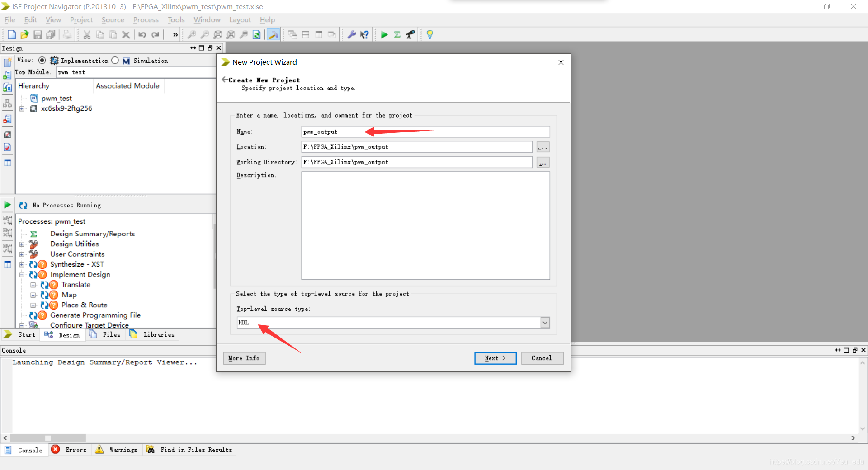868x470 pixels.
Task: Switch to the Start tab
Action: coord(20,335)
